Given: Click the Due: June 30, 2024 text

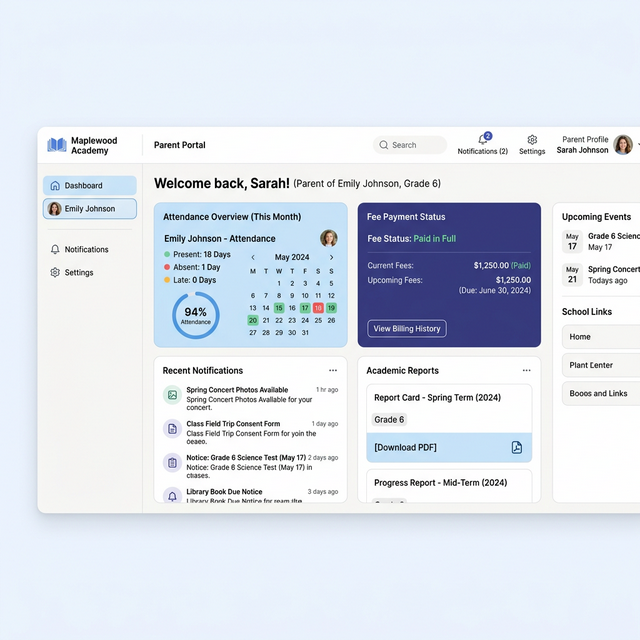Looking at the screenshot, I should click(x=495, y=290).
